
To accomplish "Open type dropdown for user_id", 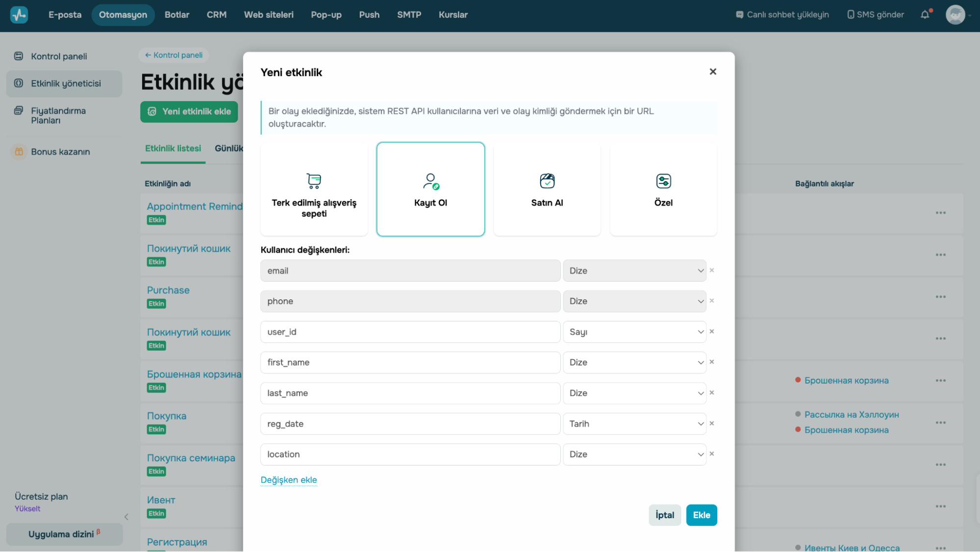I will pyautogui.click(x=634, y=332).
